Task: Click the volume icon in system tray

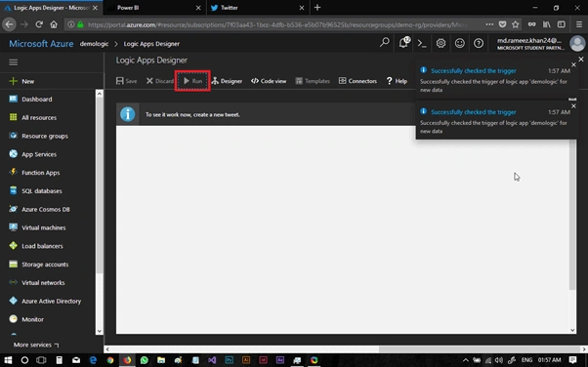Action: point(499,360)
